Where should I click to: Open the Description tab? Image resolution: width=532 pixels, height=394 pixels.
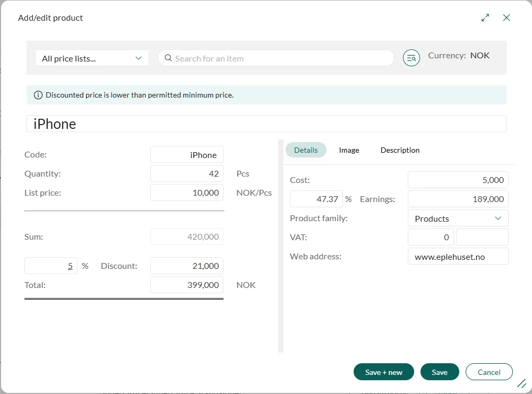(x=400, y=150)
